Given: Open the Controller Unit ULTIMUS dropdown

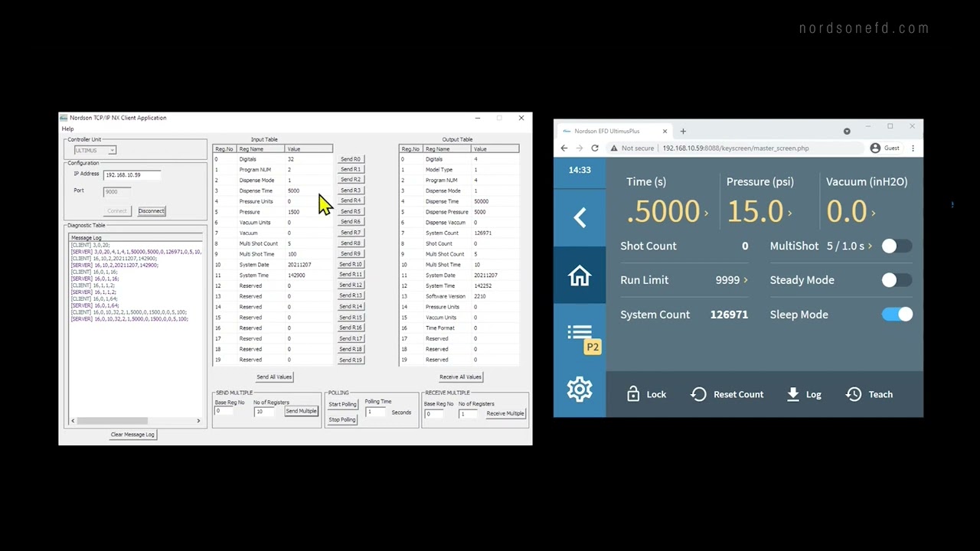Looking at the screenshot, I should [x=94, y=150].
